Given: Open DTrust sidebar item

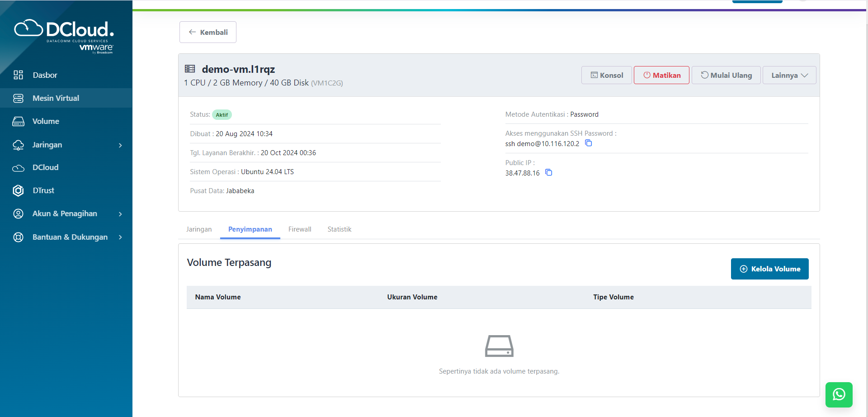Looking at the screenshot, I should pos(43,190).
